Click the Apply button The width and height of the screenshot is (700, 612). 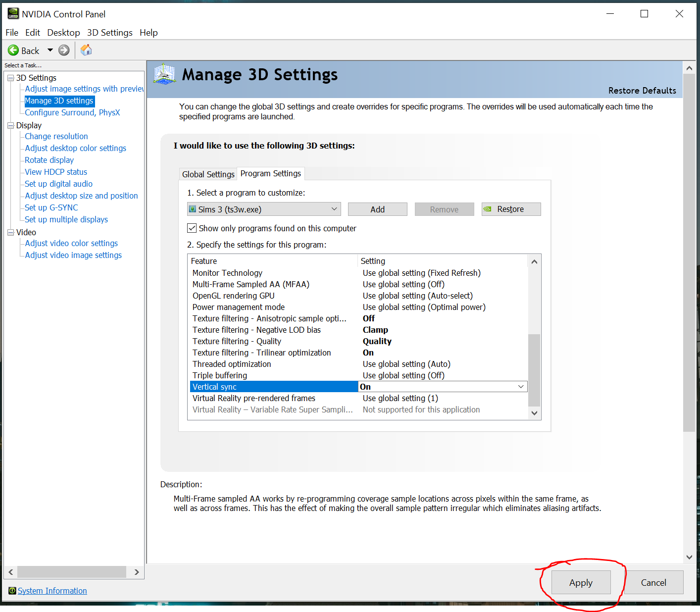pyautogui.click(x=581, y=583)
